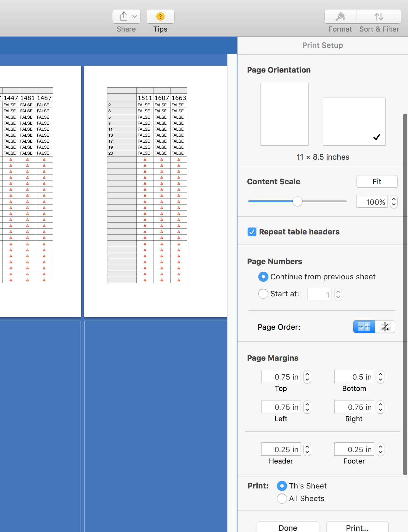Click column header 1663 in preview

pos(179,98)
